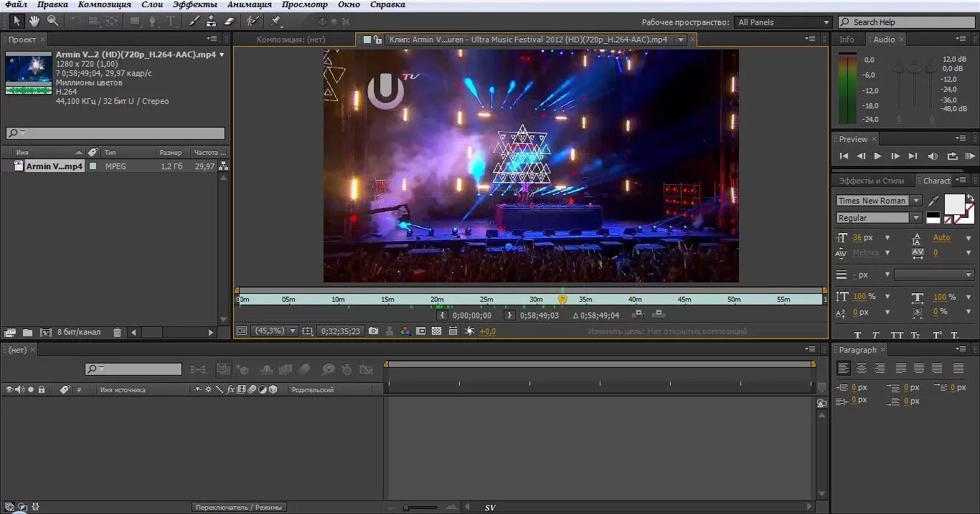
Task: Click the 8 бит/канал color depth button
Action: tap(79, 333)
